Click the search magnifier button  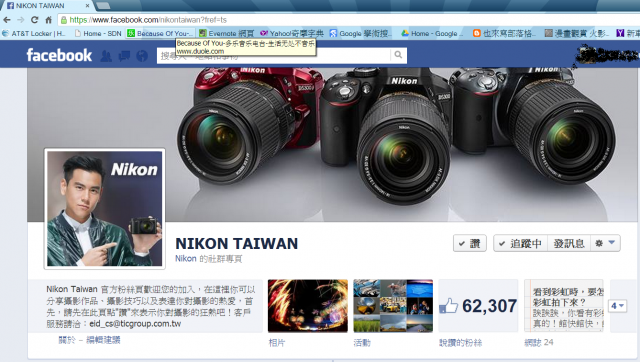pyautogui.click(x=398, y=54)
